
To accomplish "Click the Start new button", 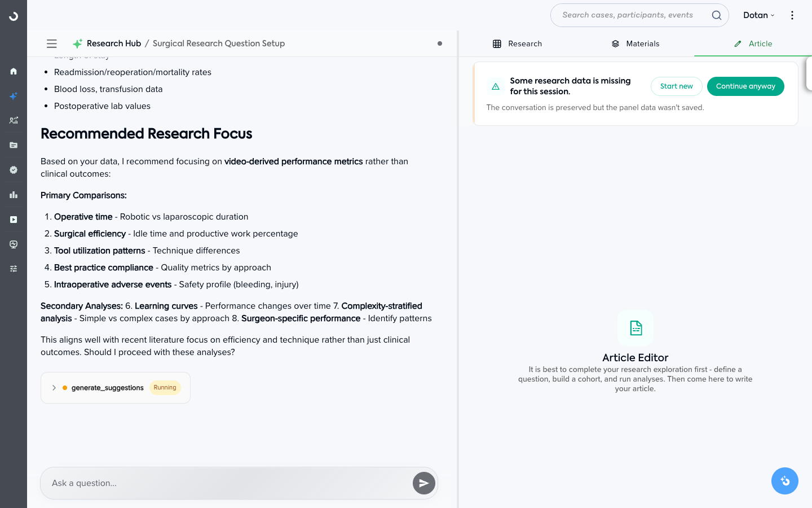I will pos(677,86).
